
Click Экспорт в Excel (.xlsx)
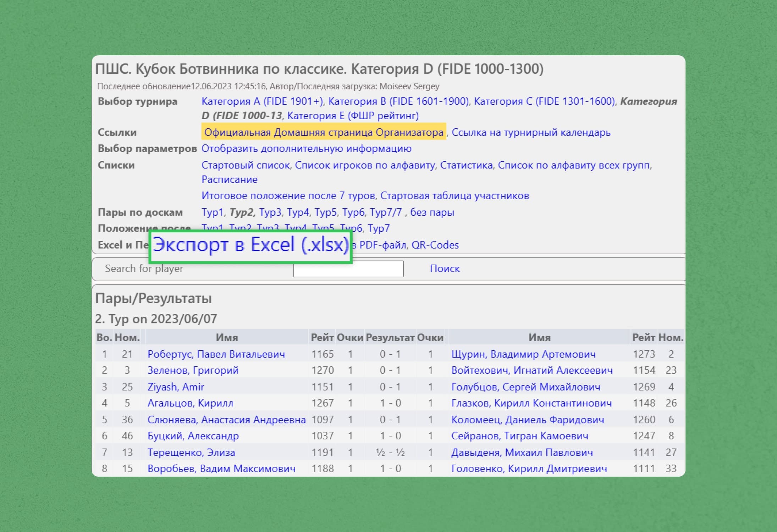[250, 245]
